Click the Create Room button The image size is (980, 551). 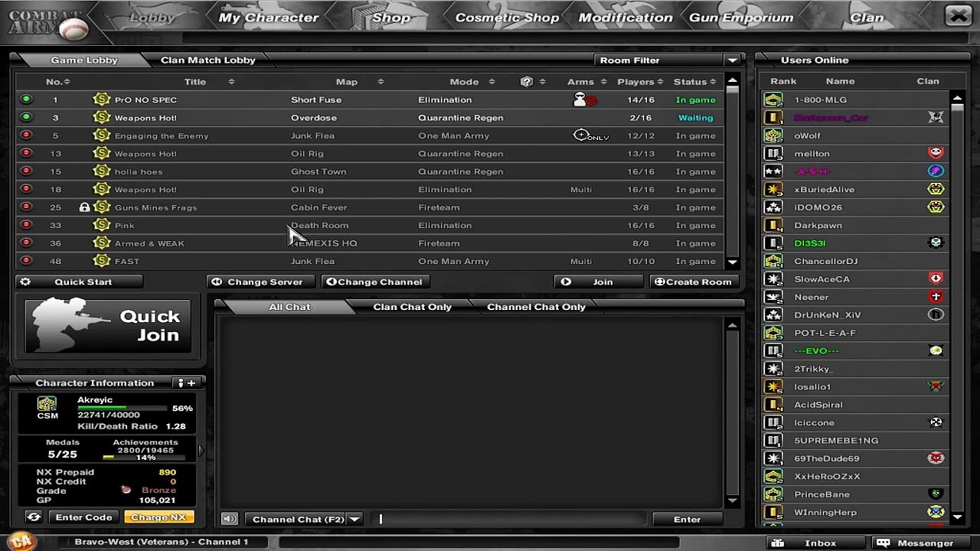pyautogui.click(x=694, y=282)
